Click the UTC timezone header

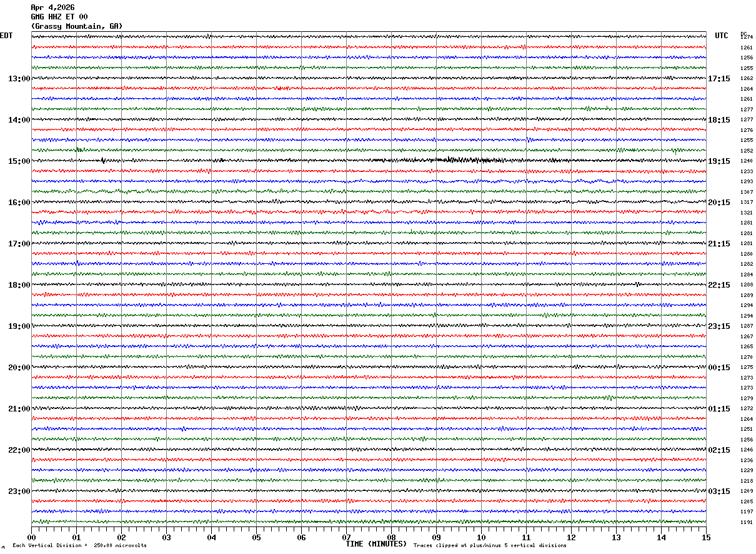[x=722, y=36]
